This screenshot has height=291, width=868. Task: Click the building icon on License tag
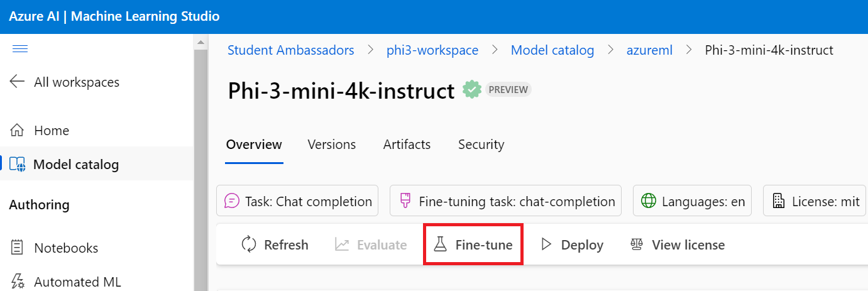click(x=778, y=201)
